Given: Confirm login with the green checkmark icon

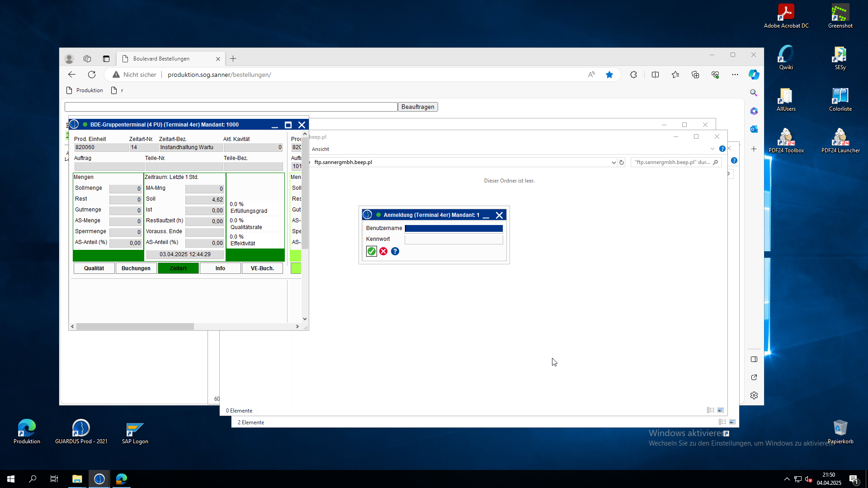Looking at the screenshot, I should 371,251.
